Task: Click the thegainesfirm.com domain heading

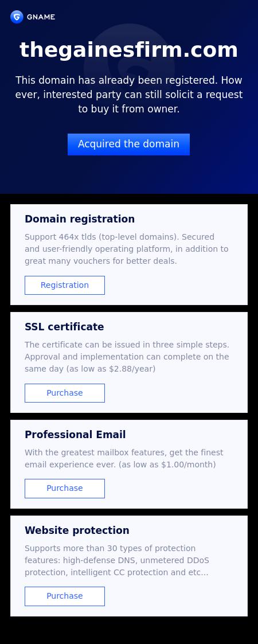Action: (x=129, y=50)
